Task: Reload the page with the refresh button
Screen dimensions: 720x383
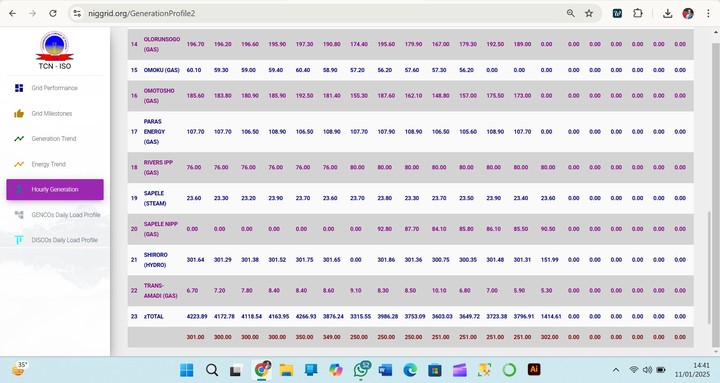Action: pos(53,13)
